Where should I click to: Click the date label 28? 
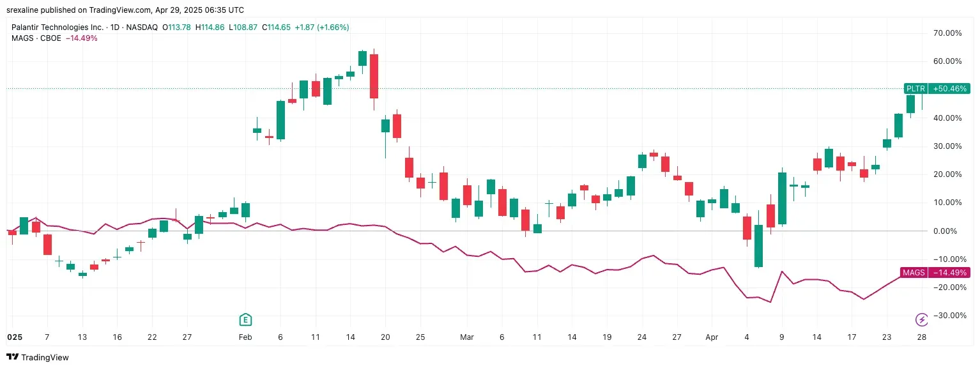click(921, 336)
